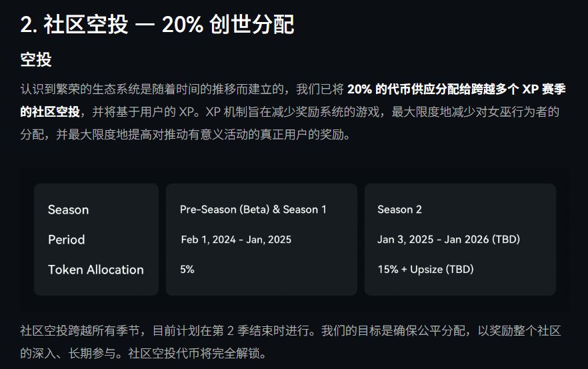This screenshot has height=369, width=588.
Task: Click the "5%" allocation value
Action: 187,270
